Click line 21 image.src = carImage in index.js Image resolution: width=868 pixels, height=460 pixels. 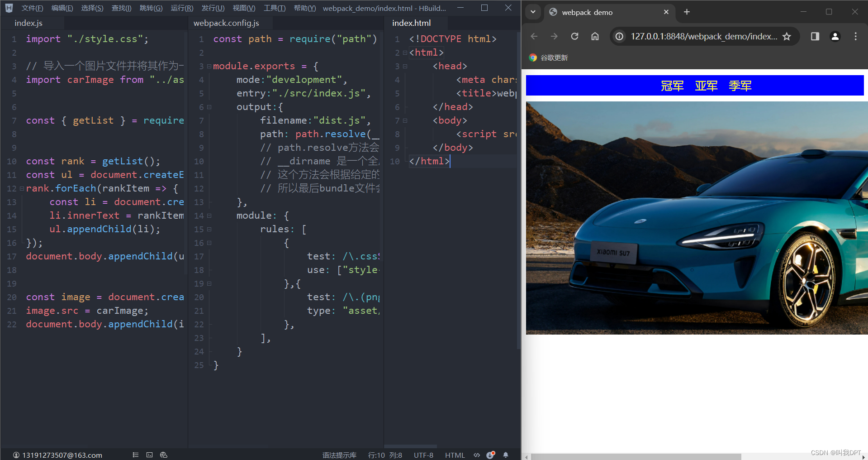[x=87, y=311]
